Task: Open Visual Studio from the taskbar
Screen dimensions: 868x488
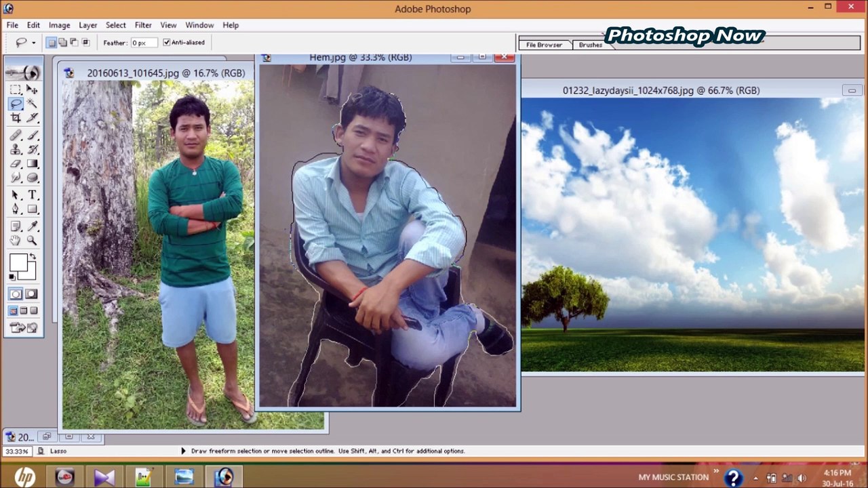Action: (x=104, y=477)
